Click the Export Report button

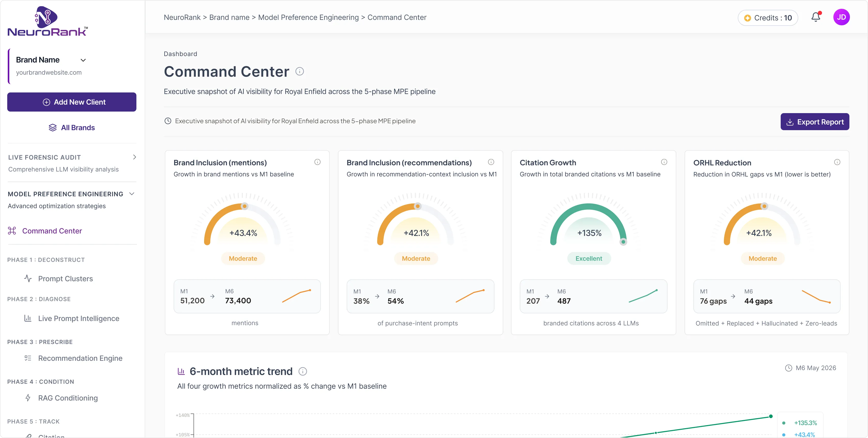815,122
